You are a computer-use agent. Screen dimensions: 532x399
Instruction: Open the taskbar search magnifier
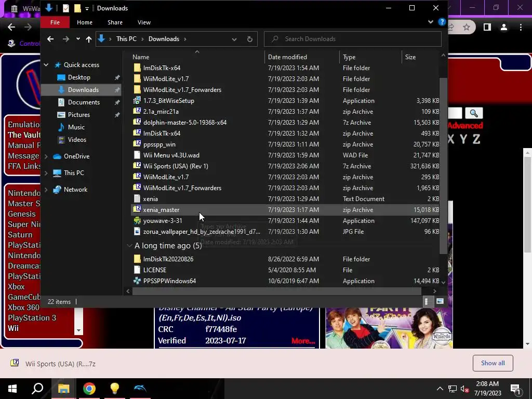tap(37, 389)
